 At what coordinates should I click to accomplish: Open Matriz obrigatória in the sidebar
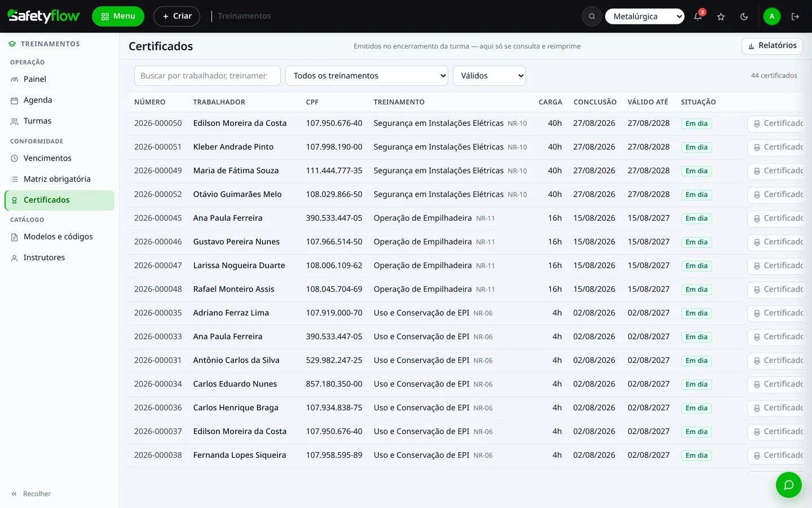pos(59,179)
